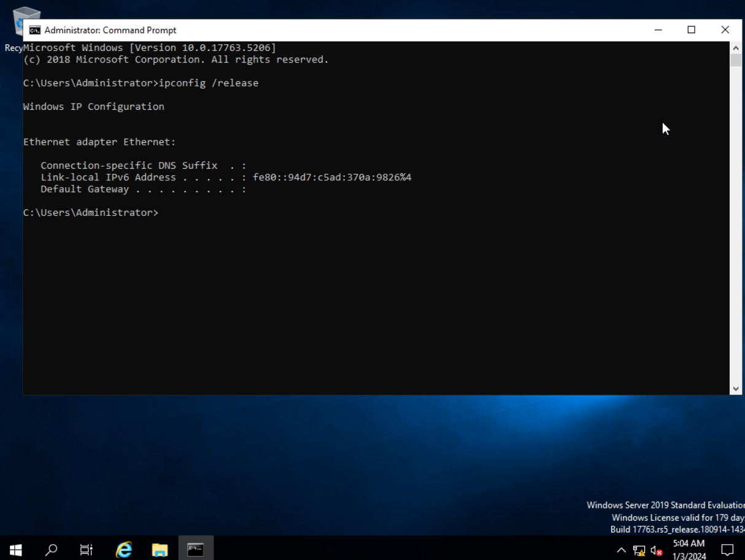
Task: Maximize the Command Prompt window
Action: (691, 30)
